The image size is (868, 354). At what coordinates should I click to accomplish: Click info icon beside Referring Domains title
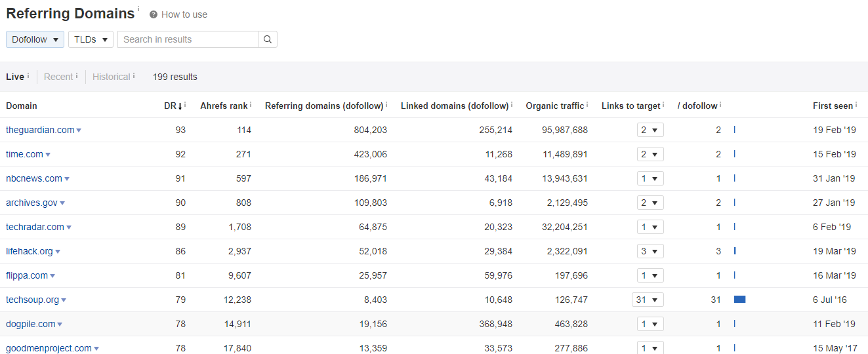(x=138, y=9)
